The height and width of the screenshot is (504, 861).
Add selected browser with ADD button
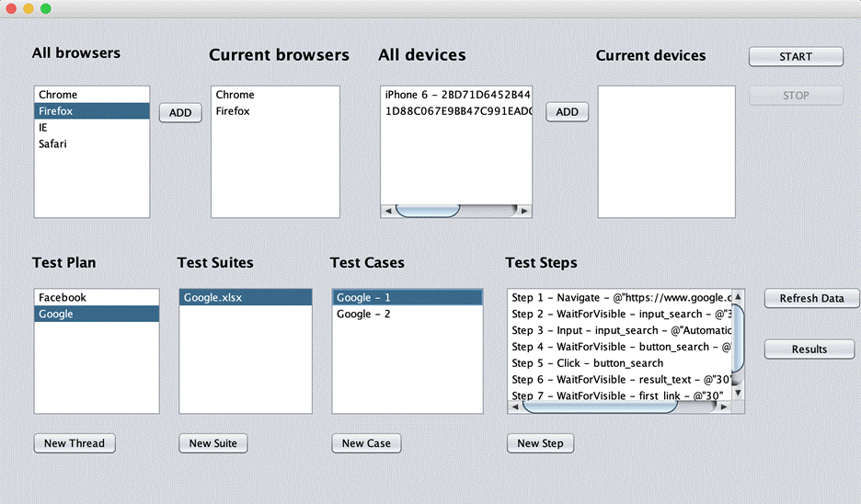point(180,112)
